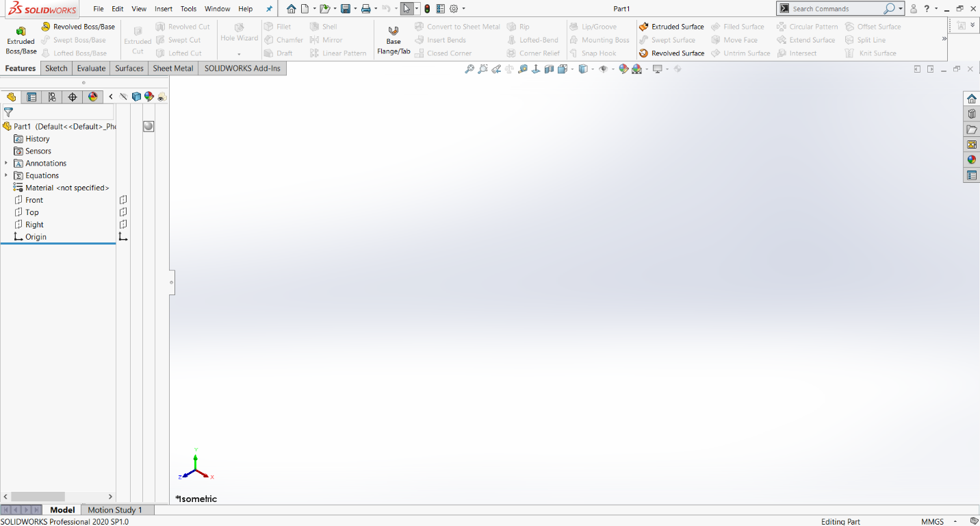Open the Insert menu
980x526 pixels.
(x=163, y=9)
